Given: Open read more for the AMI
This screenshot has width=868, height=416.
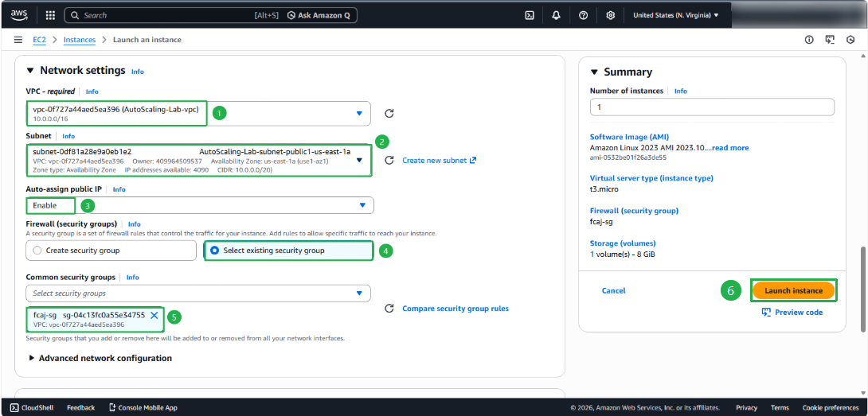Looking at the screenshot, I should pyautogui.click(x=731, y=148).
